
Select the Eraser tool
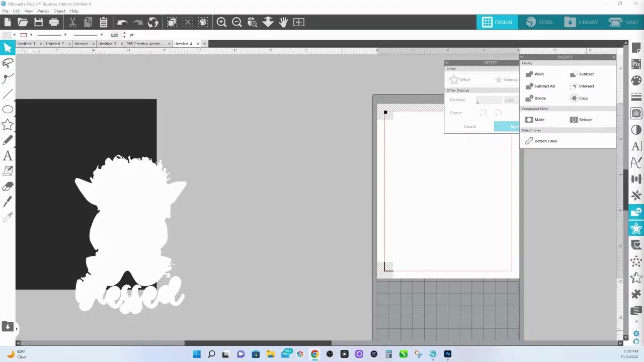(8, 187)
